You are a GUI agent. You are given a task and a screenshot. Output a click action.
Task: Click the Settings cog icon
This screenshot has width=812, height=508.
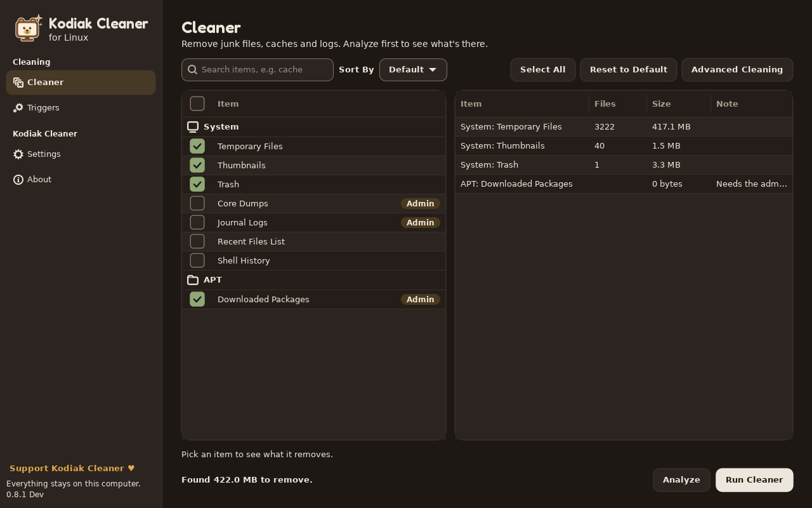[18, 154]
